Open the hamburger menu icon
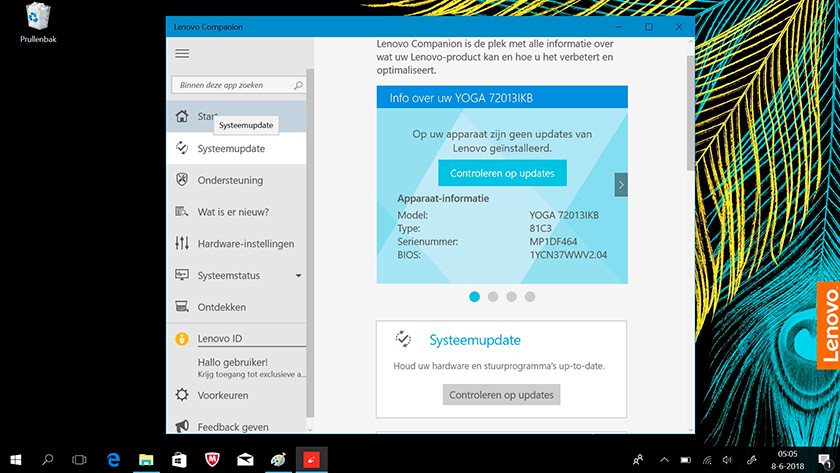This screenshot has height=473, width=840. 182,53
